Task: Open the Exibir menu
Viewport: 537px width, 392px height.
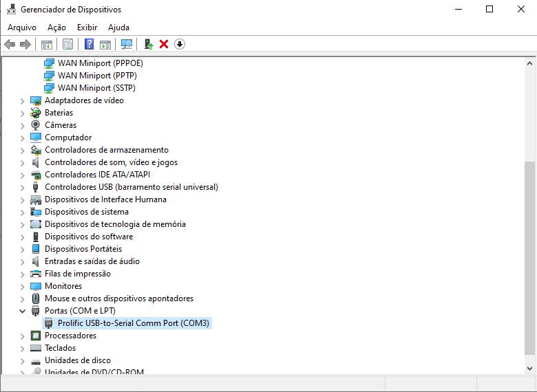Action: pos(87,28)
